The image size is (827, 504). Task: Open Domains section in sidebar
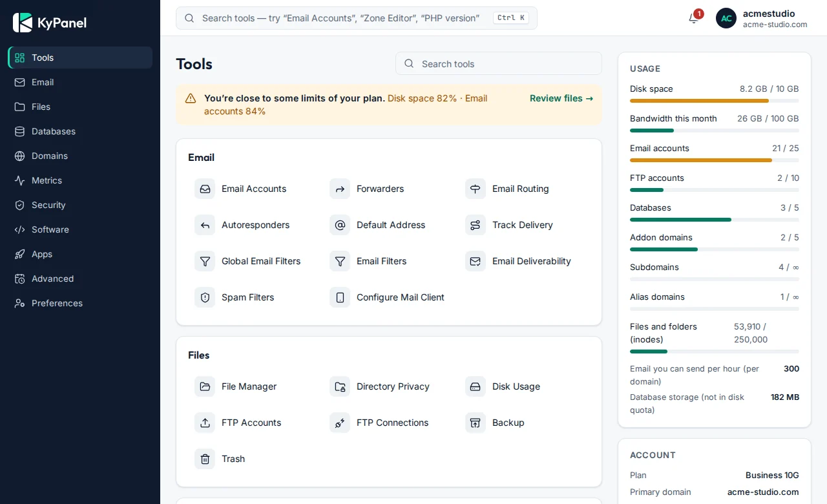(x=80, y=156)
